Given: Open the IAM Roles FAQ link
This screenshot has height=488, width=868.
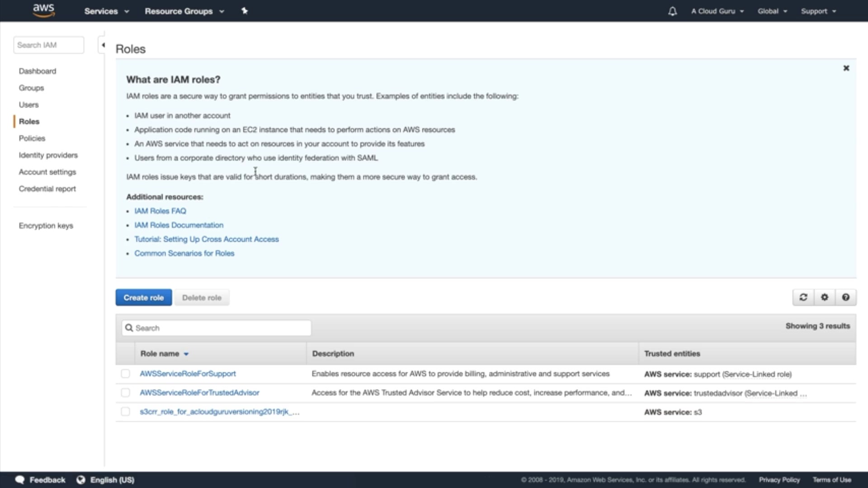Looking at the screenshot, I should click(160, 211).
